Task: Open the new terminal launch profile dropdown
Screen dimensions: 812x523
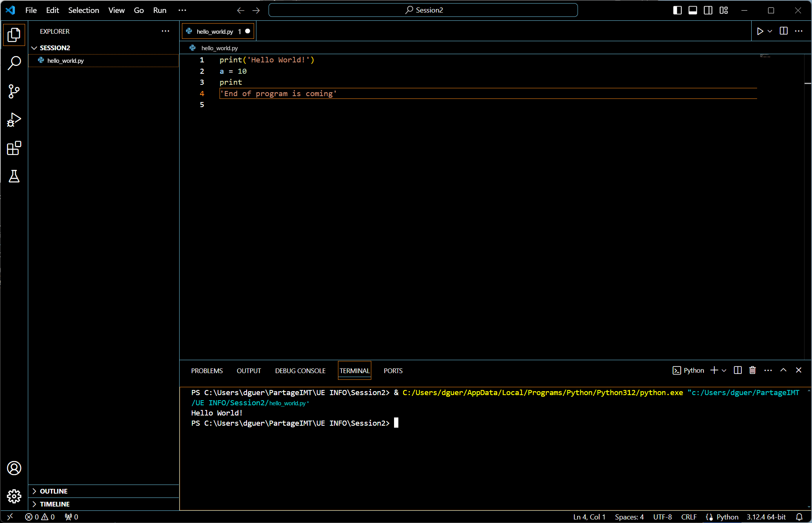Action: (724, 370)
